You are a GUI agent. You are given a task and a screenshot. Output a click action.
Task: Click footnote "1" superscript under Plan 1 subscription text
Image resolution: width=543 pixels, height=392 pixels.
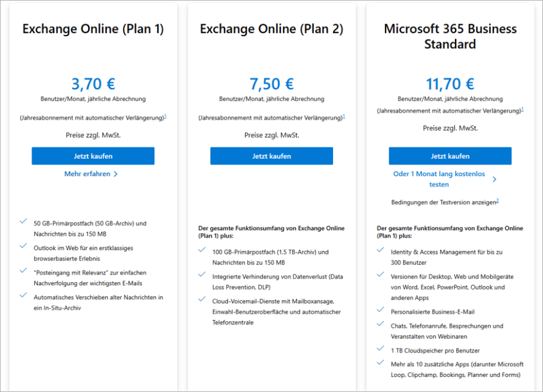pos(165,116)
